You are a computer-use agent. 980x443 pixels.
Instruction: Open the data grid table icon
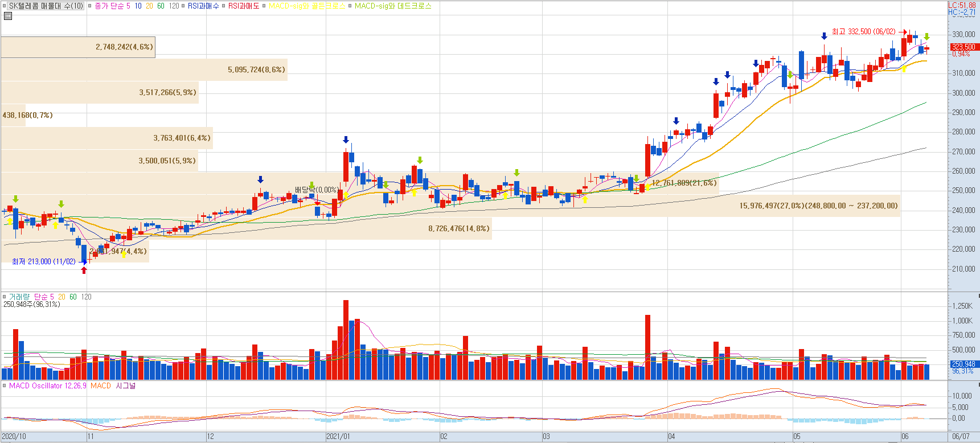click(7, 16)
